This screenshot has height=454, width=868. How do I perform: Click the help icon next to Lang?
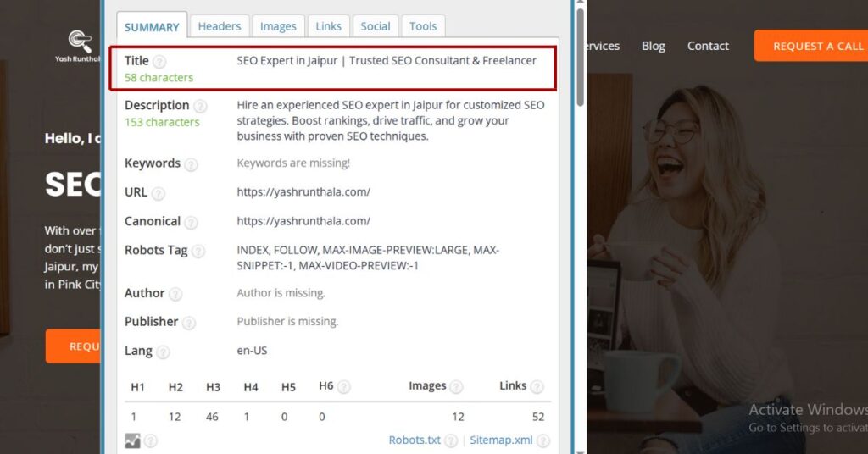163,352
